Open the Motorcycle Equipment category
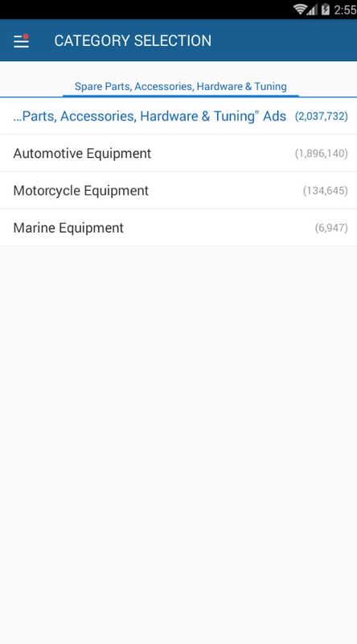 pos(178,191)
